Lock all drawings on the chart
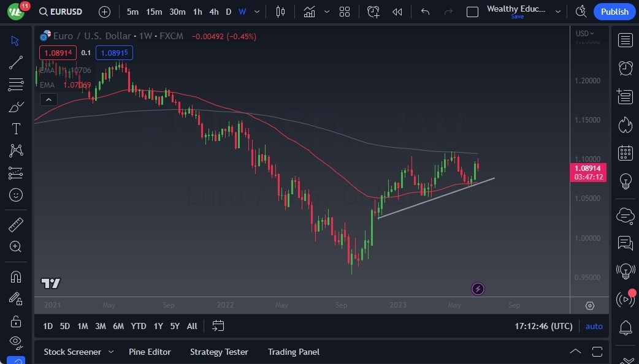The image size is (639, 364). [x=16, y=320]
